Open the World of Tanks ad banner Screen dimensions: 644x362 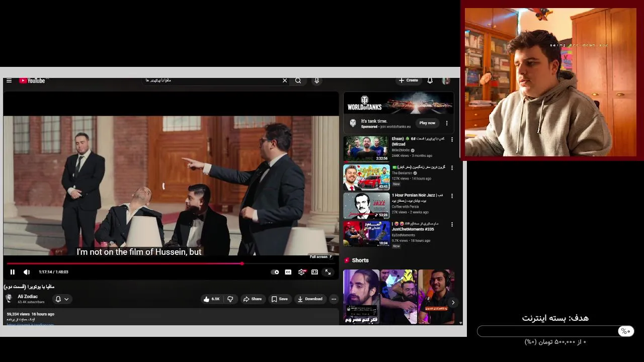pos(398,104)
